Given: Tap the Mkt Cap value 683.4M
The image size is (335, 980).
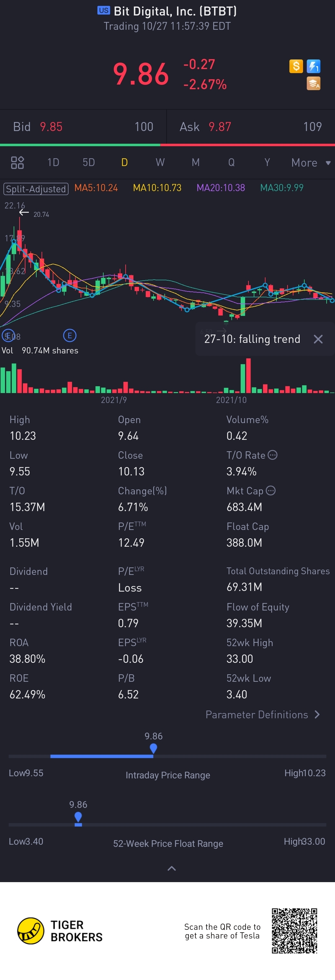Looking at the screenshot, I should [x=244, y=507].
